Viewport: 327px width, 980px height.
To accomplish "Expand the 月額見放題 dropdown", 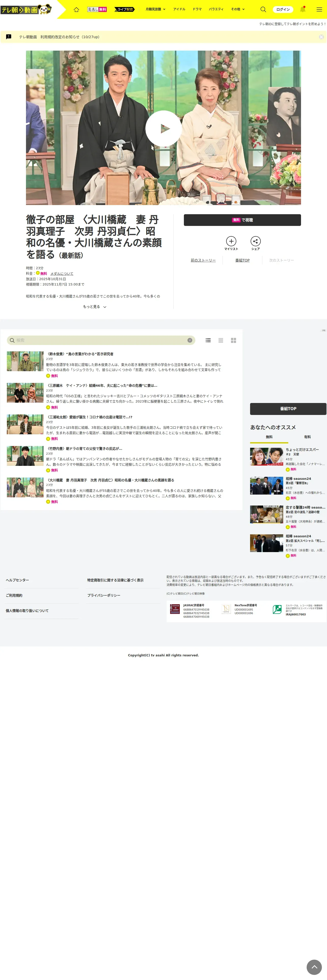I will (155, 9).
